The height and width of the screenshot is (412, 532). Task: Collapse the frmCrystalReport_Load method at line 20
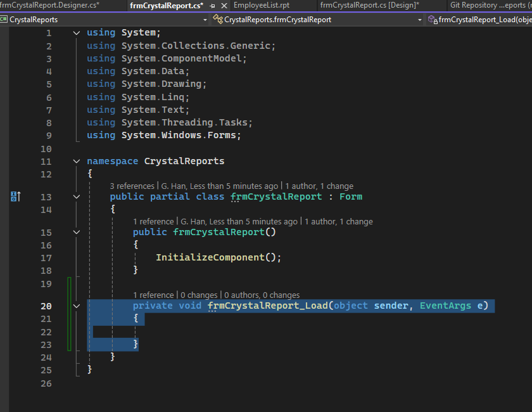77,306
